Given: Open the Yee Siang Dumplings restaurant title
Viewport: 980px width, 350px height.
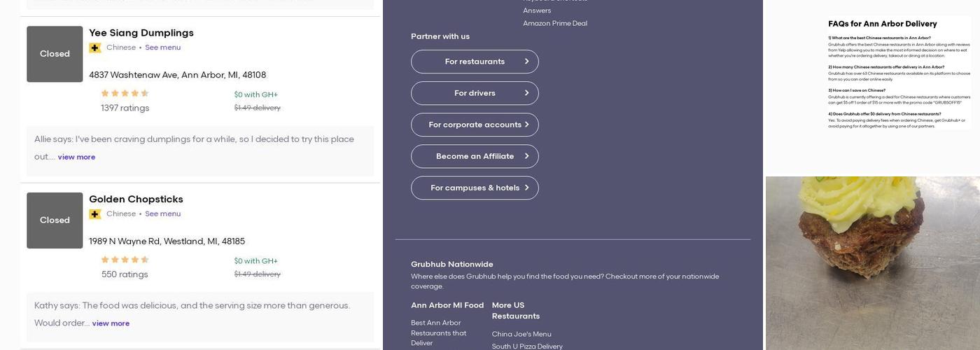Looking at the screenshot, I should (x=141, y=33).
